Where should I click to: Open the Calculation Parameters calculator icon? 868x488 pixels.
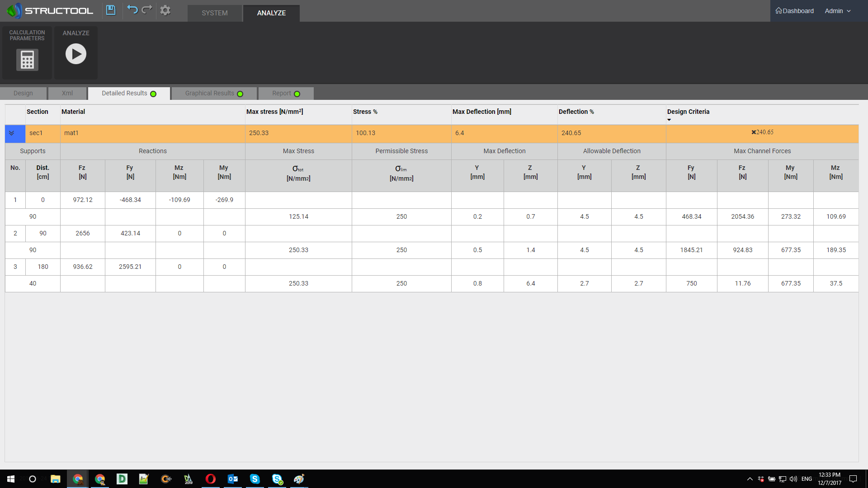[x=28, y=60]
